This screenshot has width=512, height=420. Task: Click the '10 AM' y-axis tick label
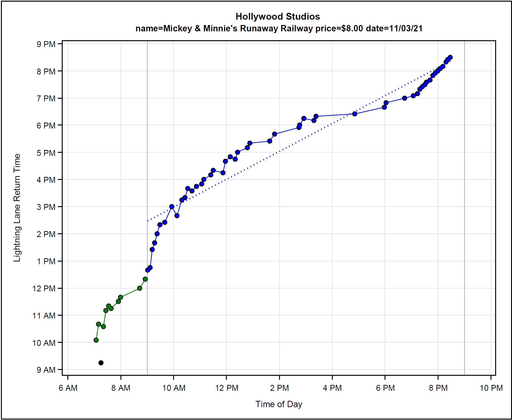(x=44, y=343)
